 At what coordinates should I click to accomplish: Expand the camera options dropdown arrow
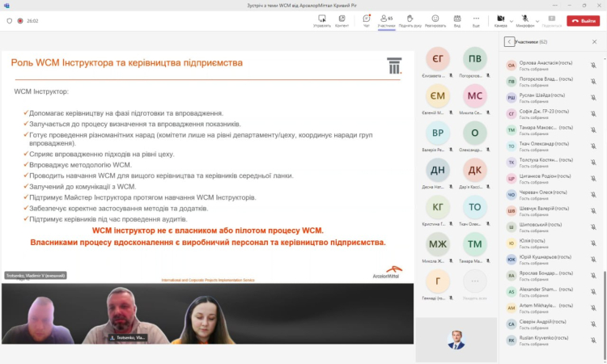[511, 18]
